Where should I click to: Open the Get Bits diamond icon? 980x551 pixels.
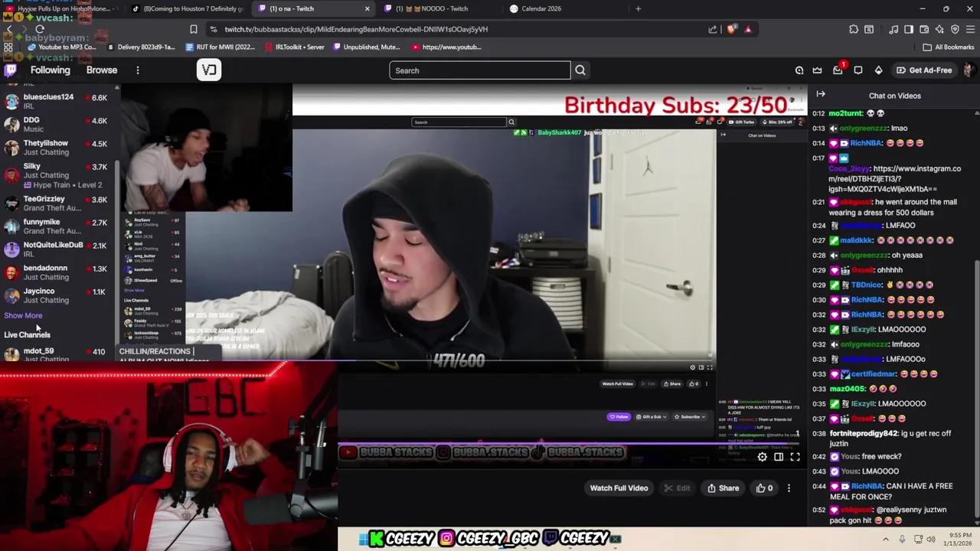[878, 70]
